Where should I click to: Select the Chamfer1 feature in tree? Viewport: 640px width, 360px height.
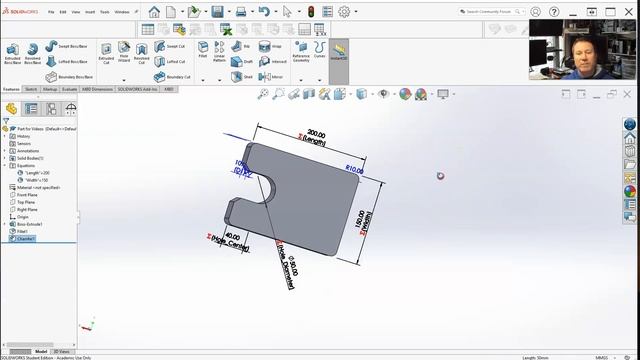tap(22, 239)
